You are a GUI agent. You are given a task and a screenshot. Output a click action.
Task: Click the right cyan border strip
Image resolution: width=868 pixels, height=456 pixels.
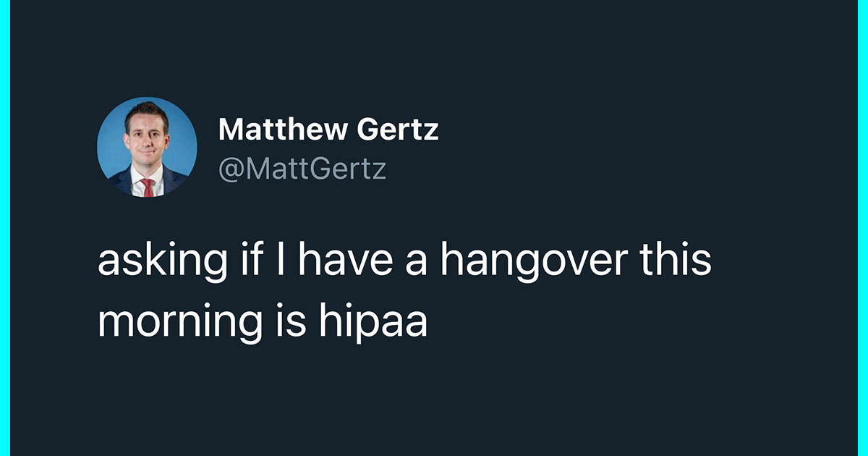[862, 228]
